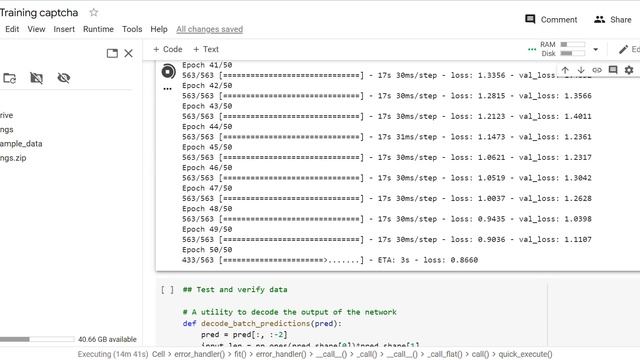The height and width of the screenshot is (360, 640).
Task: Click the disk space usage bar
Action: tap(37, 339)
